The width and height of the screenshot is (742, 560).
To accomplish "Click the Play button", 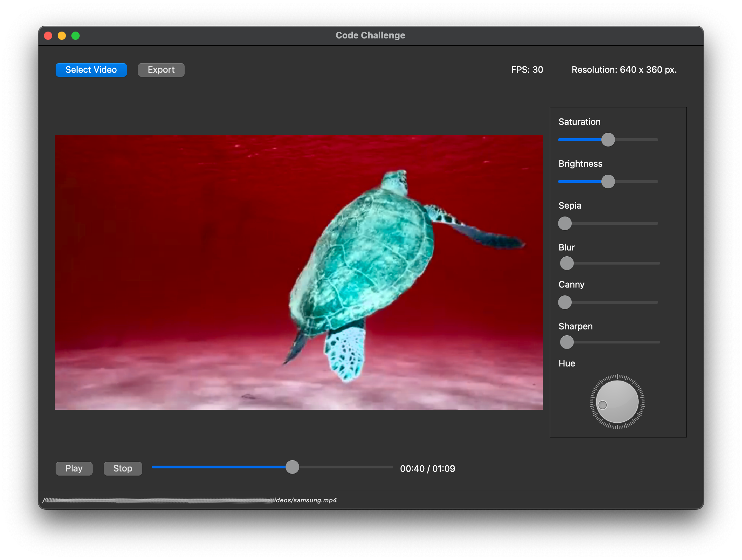I will [74, 468].
